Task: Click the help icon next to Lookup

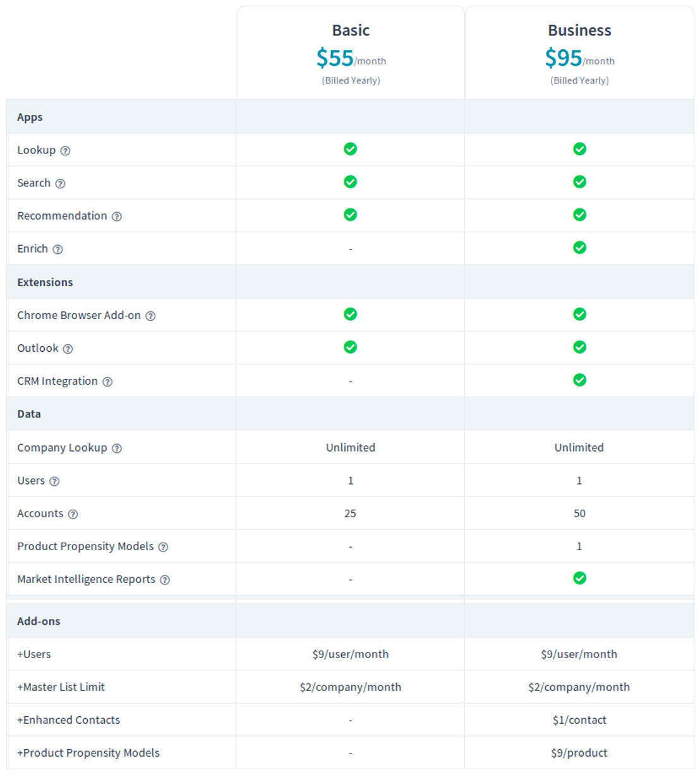Action: (x=65, y=151)
